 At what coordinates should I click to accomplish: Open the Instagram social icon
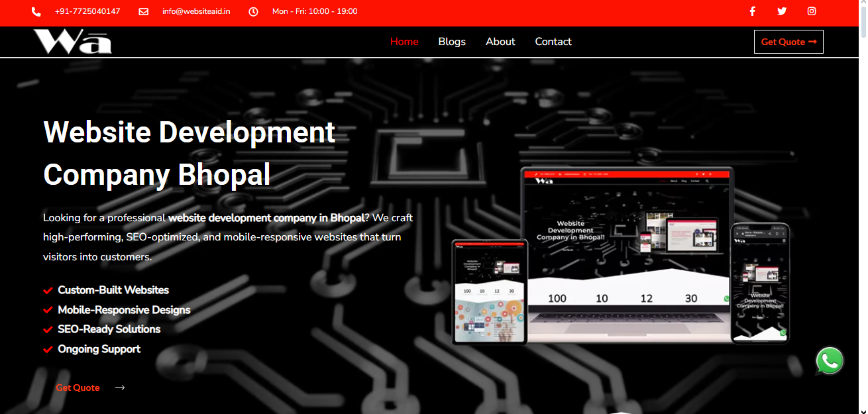coord(812,11)
